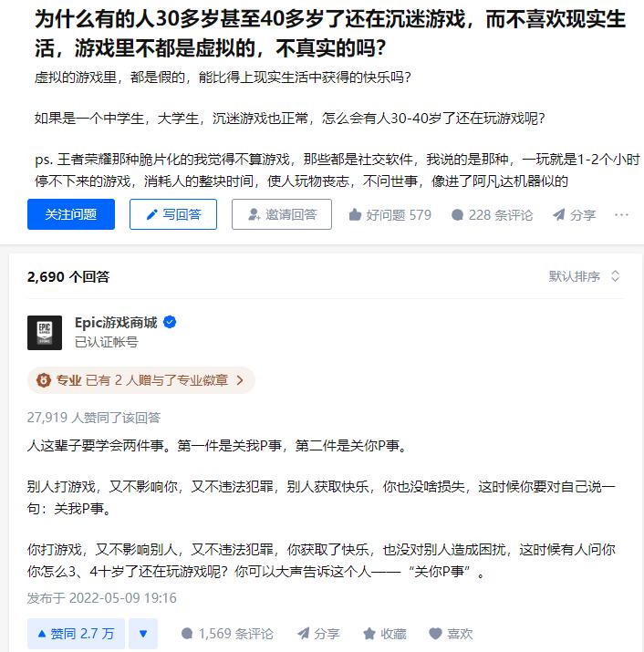Click the 发布于 2022-05-09 19:16 timestamp

tap(102, 598)
